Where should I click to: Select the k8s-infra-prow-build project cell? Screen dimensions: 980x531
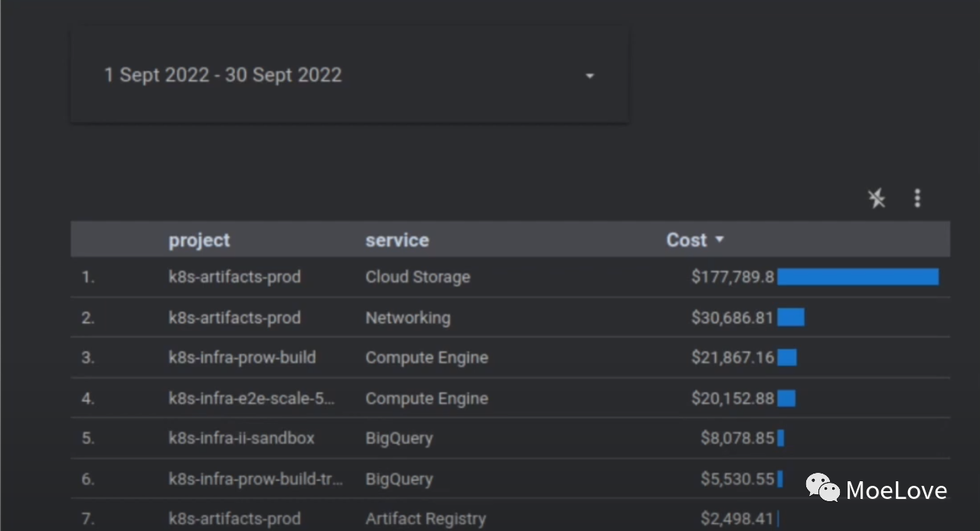[x=242, y=357]
